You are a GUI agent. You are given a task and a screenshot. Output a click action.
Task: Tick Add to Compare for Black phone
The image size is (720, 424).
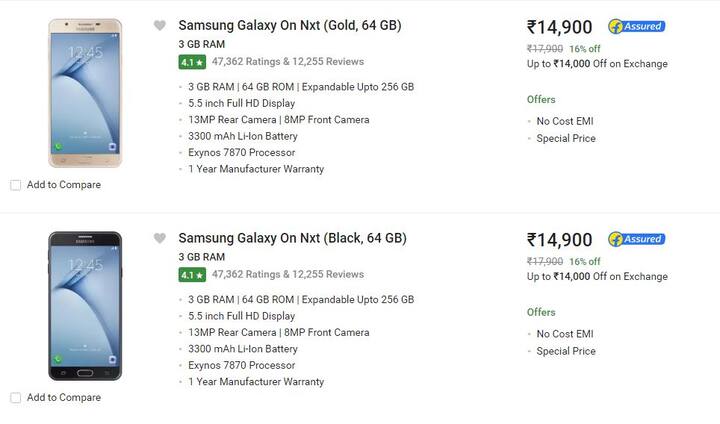pos(16,398)
